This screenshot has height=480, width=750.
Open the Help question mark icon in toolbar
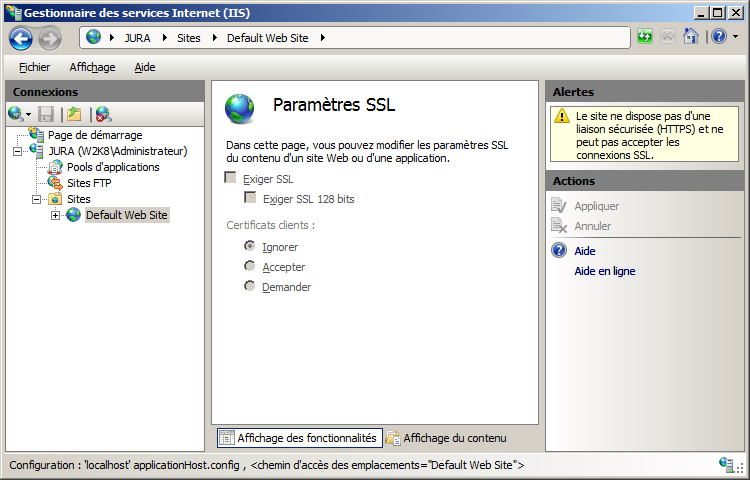click(x=717, y=37)
